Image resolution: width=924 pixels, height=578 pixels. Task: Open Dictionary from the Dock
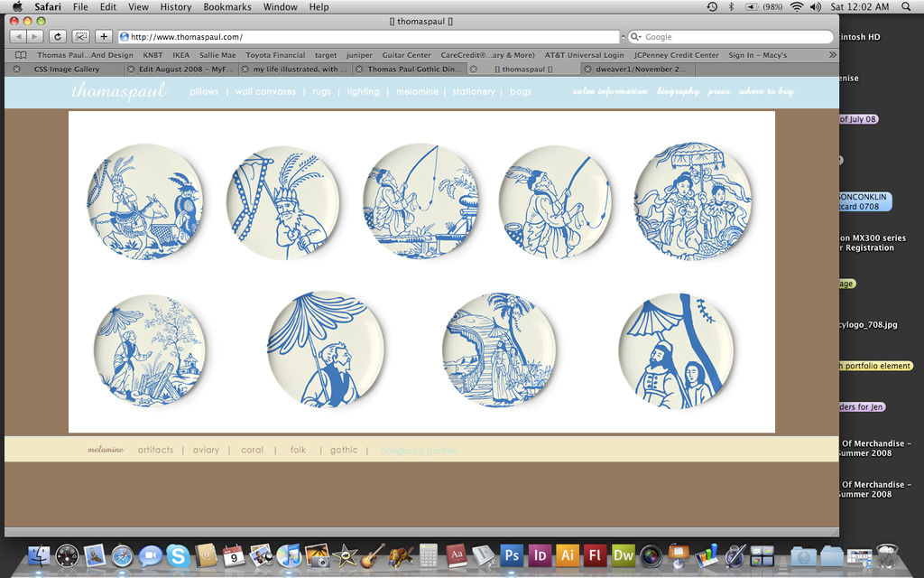point(456,556)
